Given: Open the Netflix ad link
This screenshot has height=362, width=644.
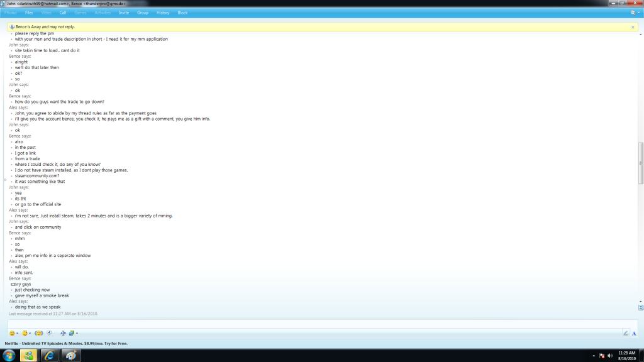Looking at the screenshot, I should point(66,344).
